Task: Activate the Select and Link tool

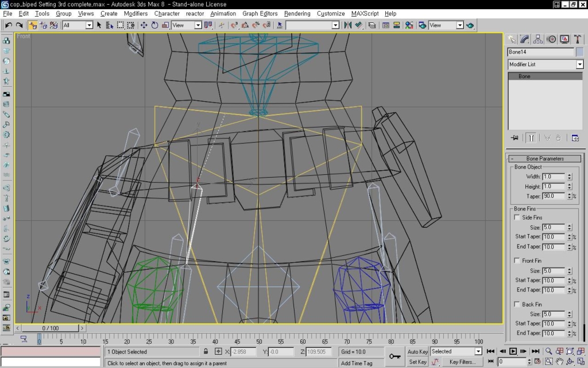Action: (x=33, y=25)
